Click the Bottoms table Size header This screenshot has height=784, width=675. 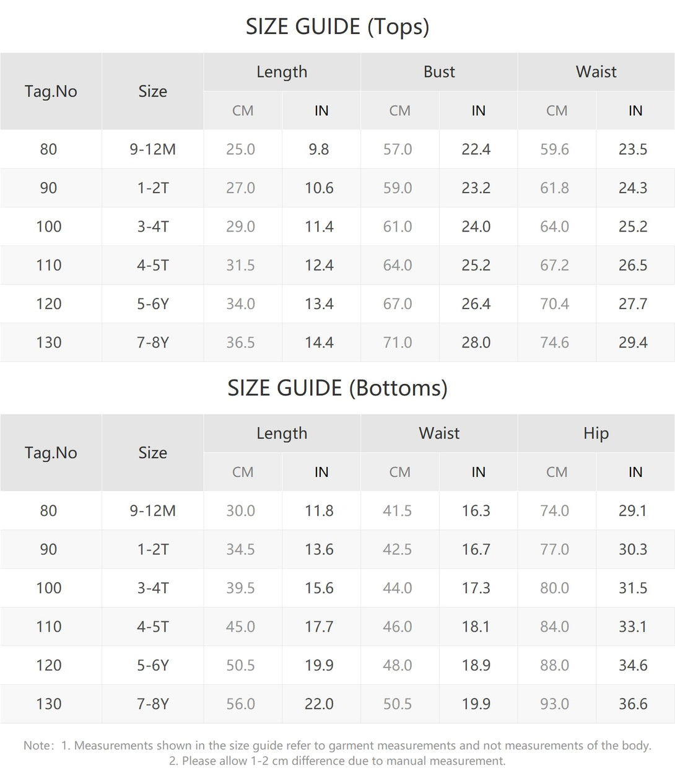[x=152, y=453]
